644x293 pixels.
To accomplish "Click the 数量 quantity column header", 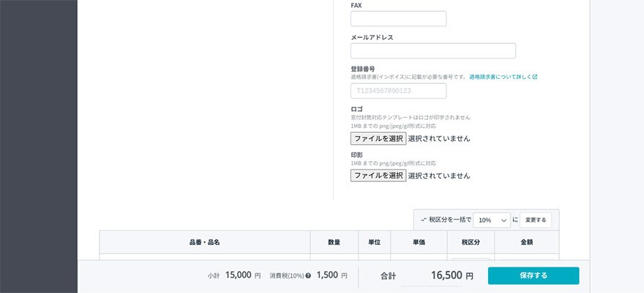I will [334, 243].
